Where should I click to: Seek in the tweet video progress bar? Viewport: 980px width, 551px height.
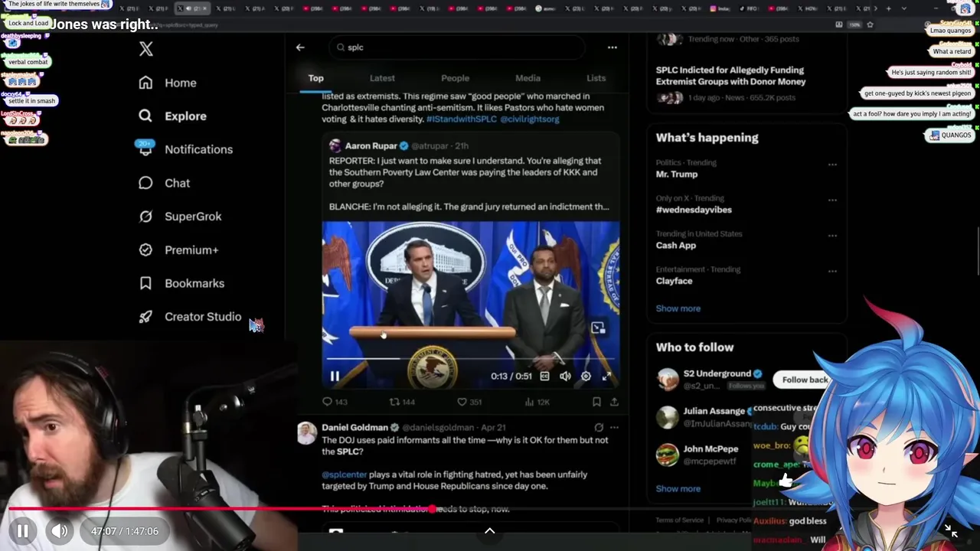[470, 358]
